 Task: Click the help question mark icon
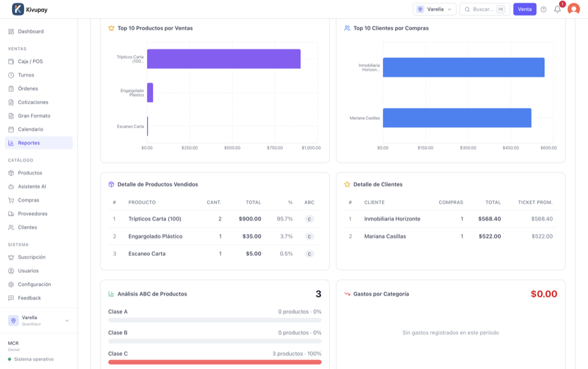(x=543, y=9)
